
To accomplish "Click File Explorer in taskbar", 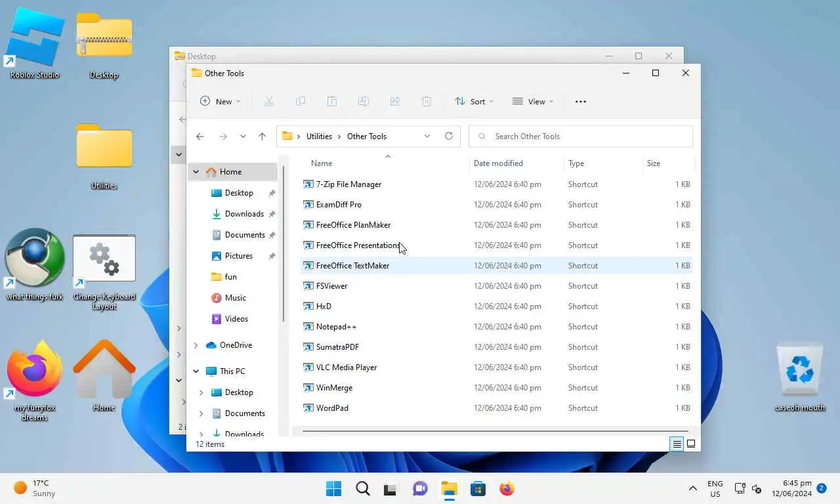I will pos(449,488).
